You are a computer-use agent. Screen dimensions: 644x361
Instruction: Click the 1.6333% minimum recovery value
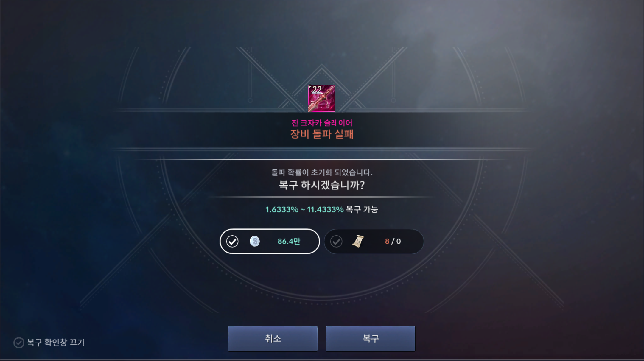click(x=282, y=210)
